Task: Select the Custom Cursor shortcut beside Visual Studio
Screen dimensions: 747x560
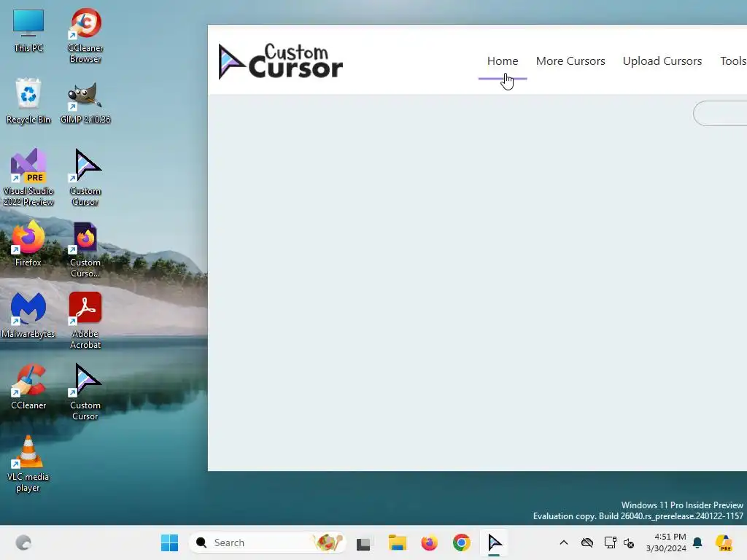Action: coord(85,177)
